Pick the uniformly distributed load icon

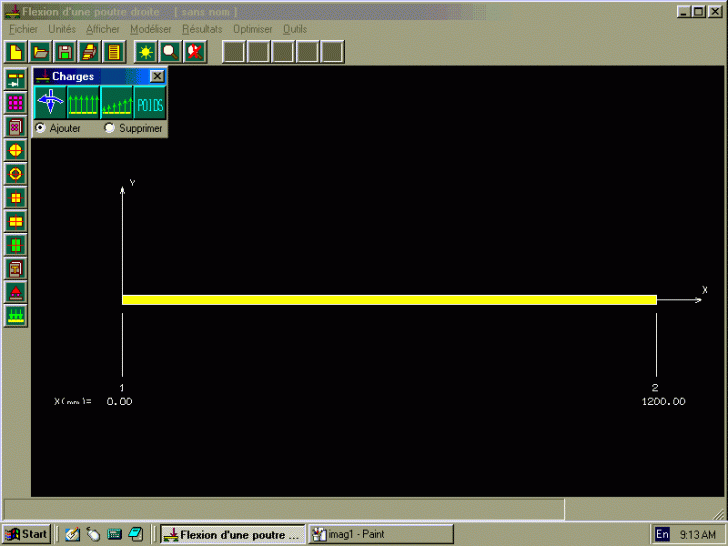(x=84, y=103)
